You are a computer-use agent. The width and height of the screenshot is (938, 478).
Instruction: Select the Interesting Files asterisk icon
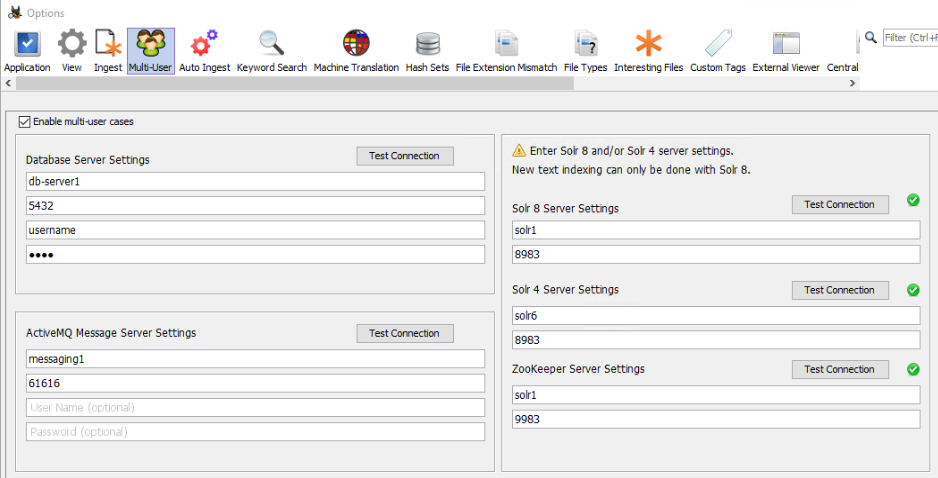point(649,44)
